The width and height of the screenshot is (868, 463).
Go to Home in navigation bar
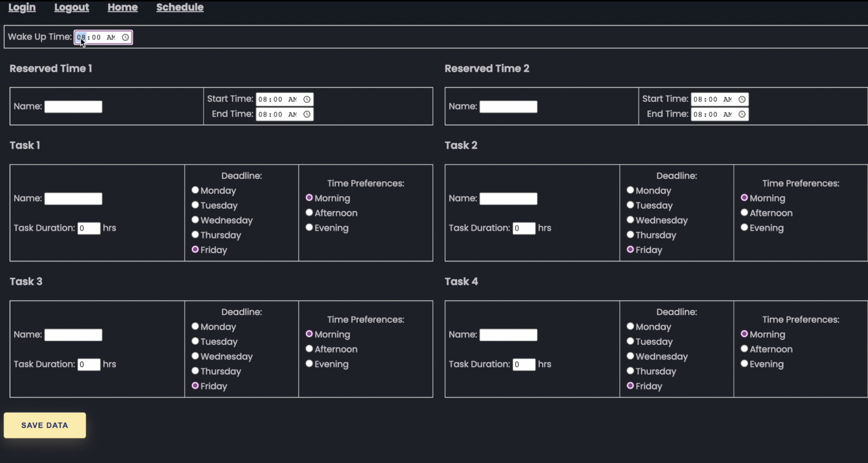pyautogui.click(x=123, y=7)
